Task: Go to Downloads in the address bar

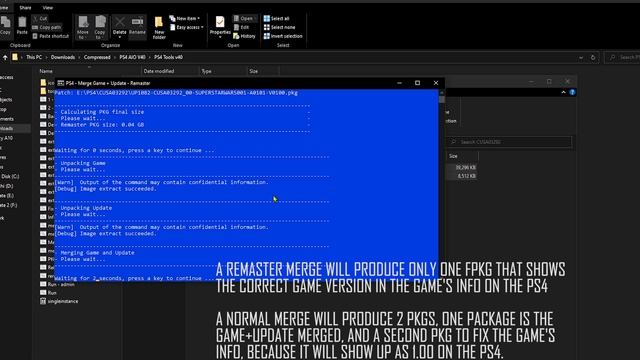Action: (x=63, y=58)
